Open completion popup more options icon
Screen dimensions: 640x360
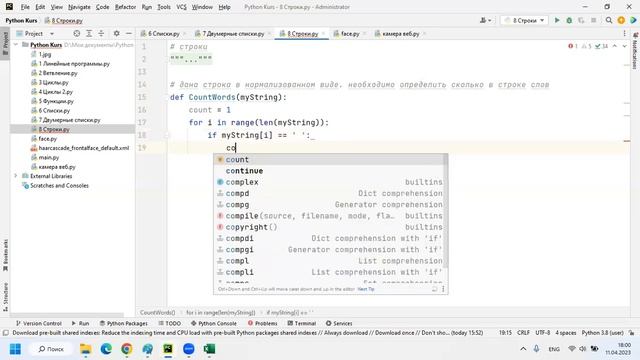[x=443, y=289]
